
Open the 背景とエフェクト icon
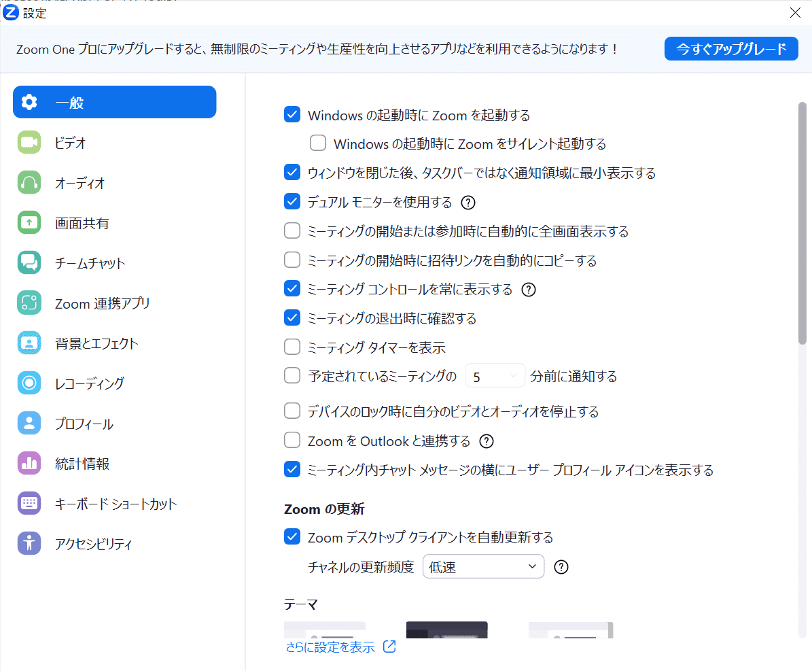pyautogui.click(x=29, y=343)
